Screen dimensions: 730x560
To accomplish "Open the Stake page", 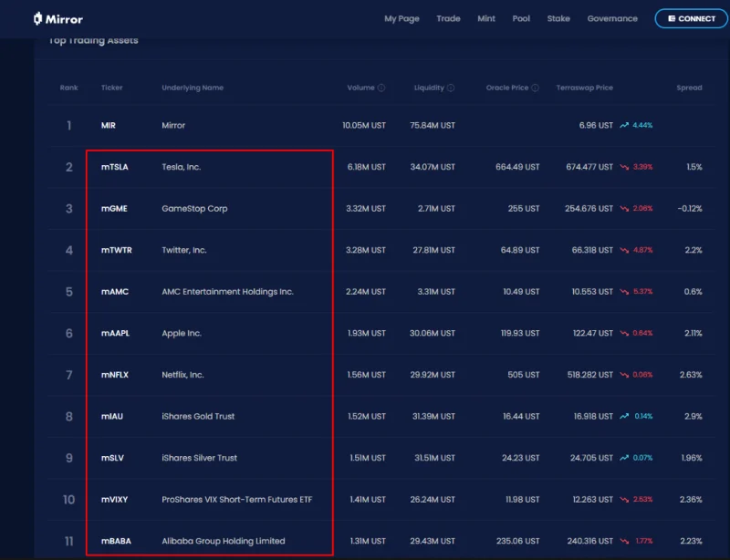I will (x=558, y=18).
